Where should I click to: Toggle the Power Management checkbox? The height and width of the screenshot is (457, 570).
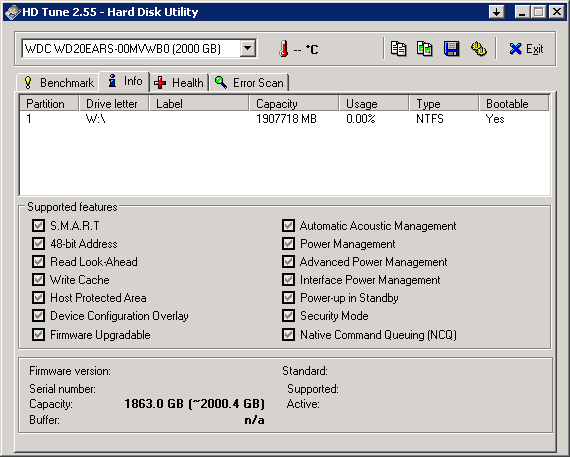point(288,243)
